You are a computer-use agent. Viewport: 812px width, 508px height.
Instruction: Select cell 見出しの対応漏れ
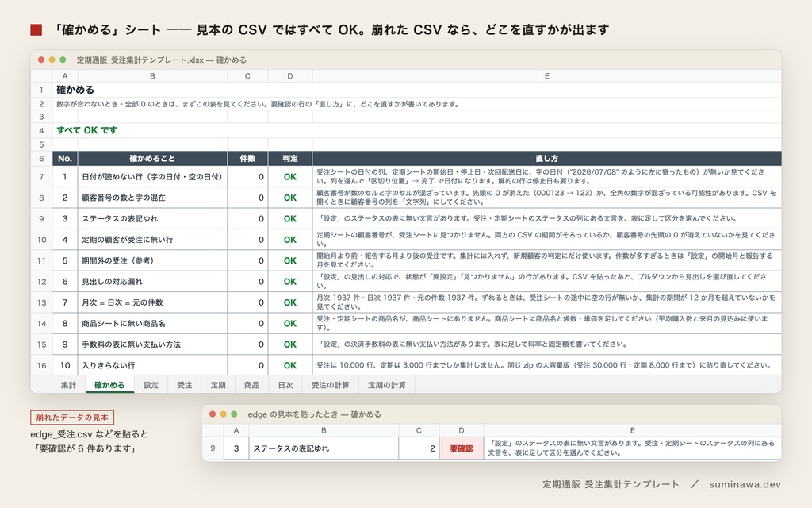pos(152,282)
